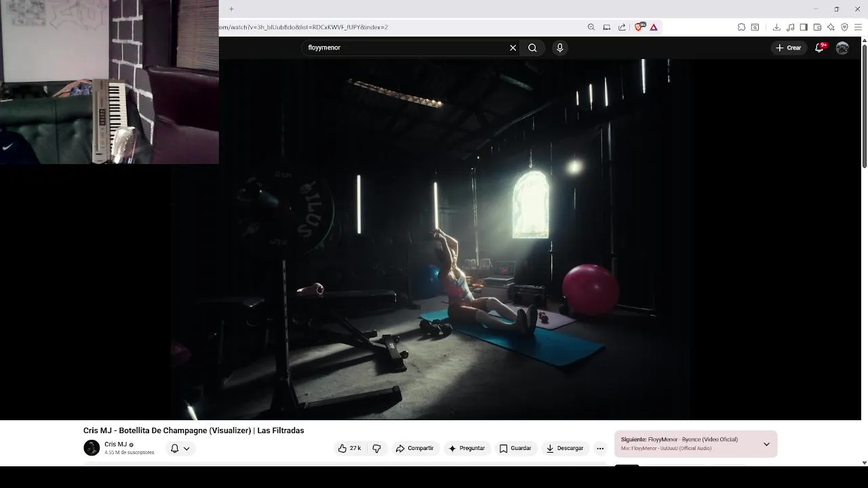Dislike the Cris MJ video

(376, 448)
